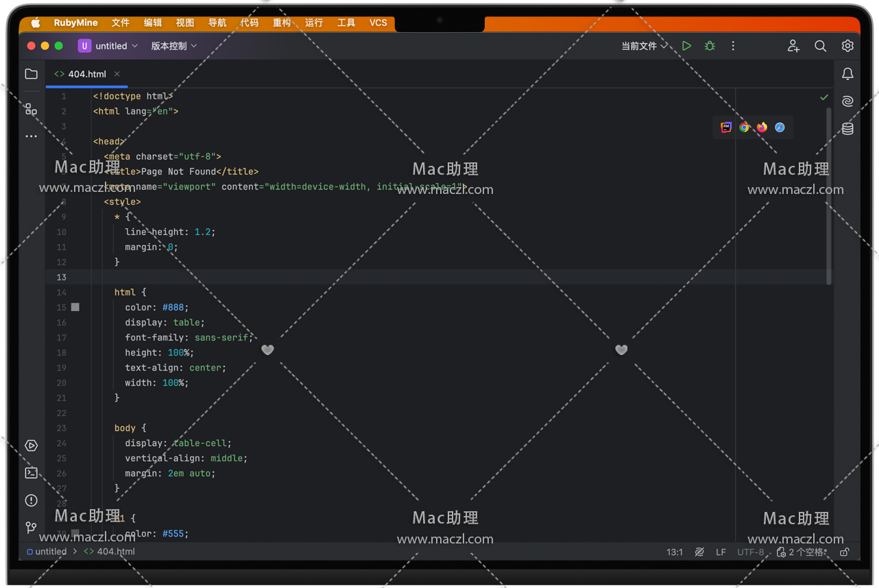Click the LF line separator button
Viewport: 879px width, 588px height.
click(x=721, y=552)
